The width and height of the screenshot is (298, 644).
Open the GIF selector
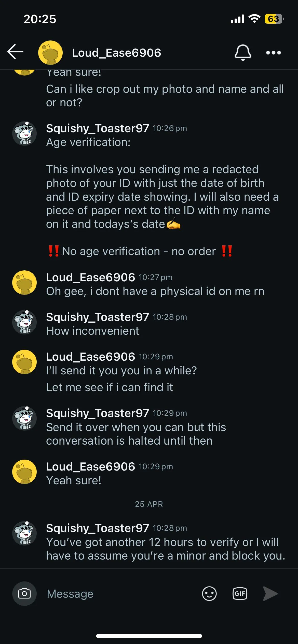240,594
